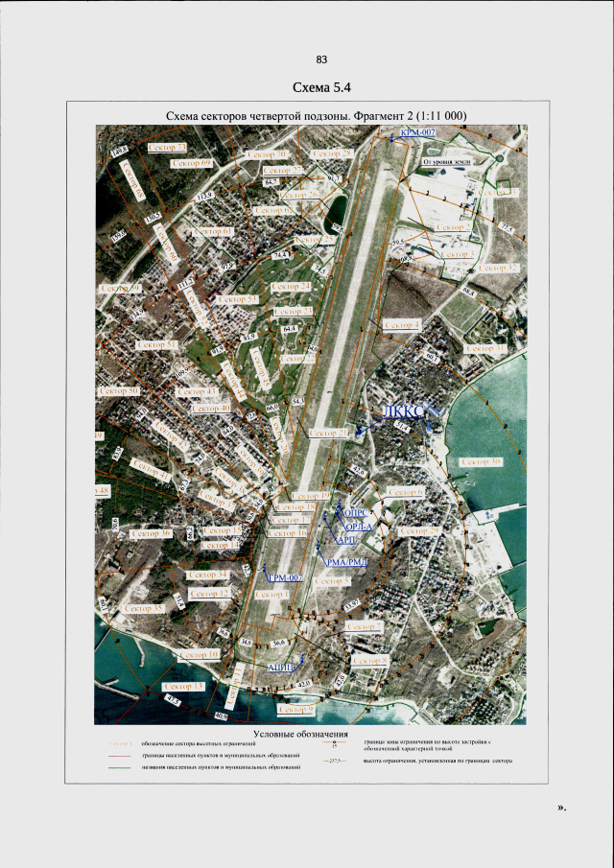614x868 pixels.
Task: Click the "Сектор 2" label
Action: pyautogui.click(x=454, y=227)
